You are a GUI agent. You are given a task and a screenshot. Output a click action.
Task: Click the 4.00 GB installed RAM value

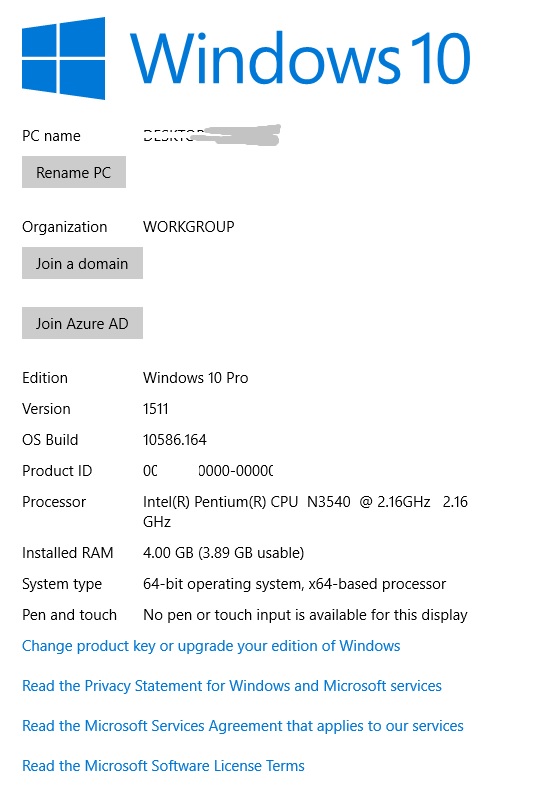click(223, 553)
